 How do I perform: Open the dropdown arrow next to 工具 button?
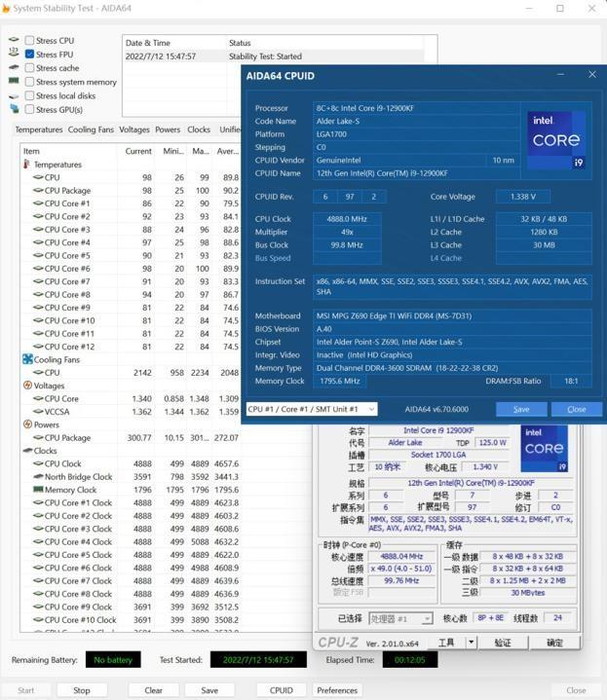(x=472, y=643)
